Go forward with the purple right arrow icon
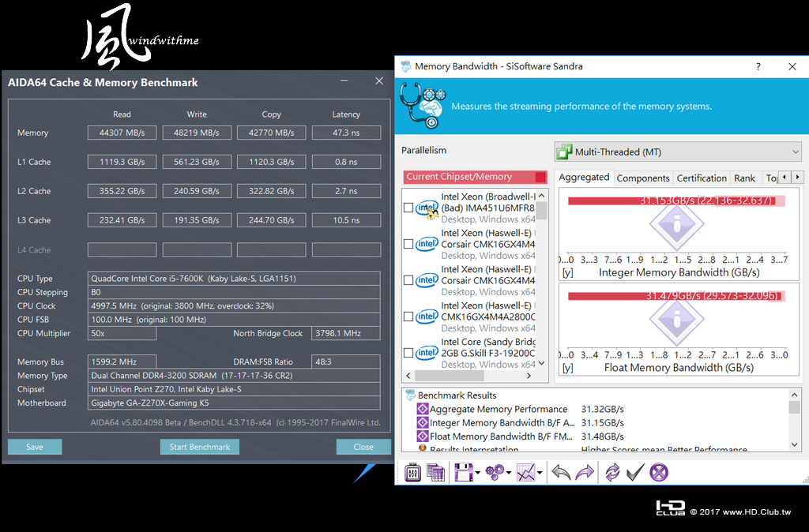The image size is (809, 532). pos(585,472)
